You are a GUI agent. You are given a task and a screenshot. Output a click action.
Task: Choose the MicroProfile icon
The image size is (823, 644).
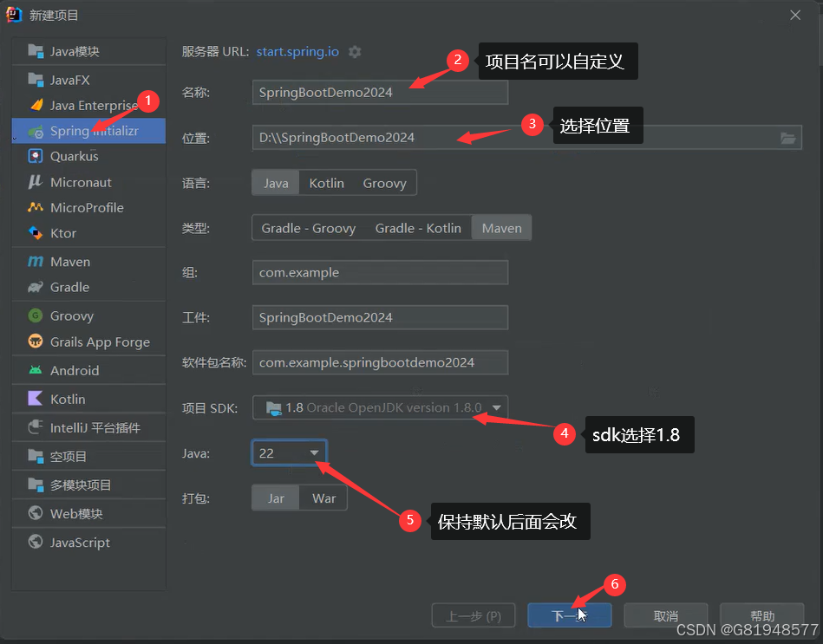pos(36,207)
